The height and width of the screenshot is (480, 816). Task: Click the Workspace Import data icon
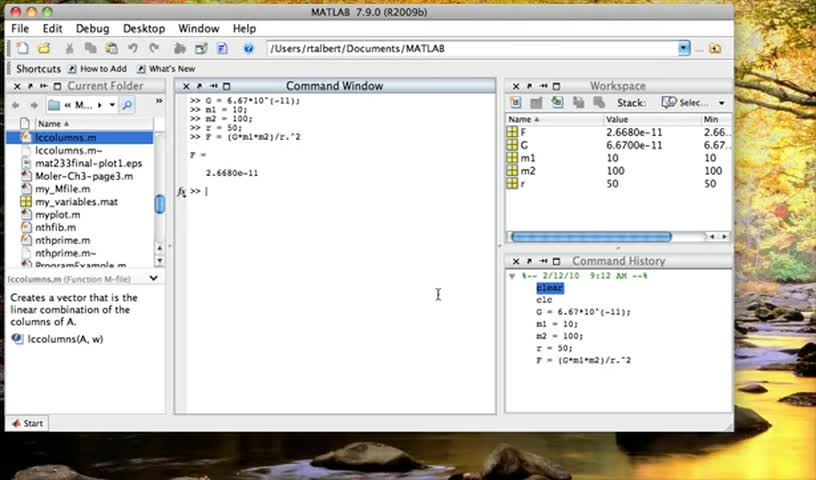(x=557, y=103)
